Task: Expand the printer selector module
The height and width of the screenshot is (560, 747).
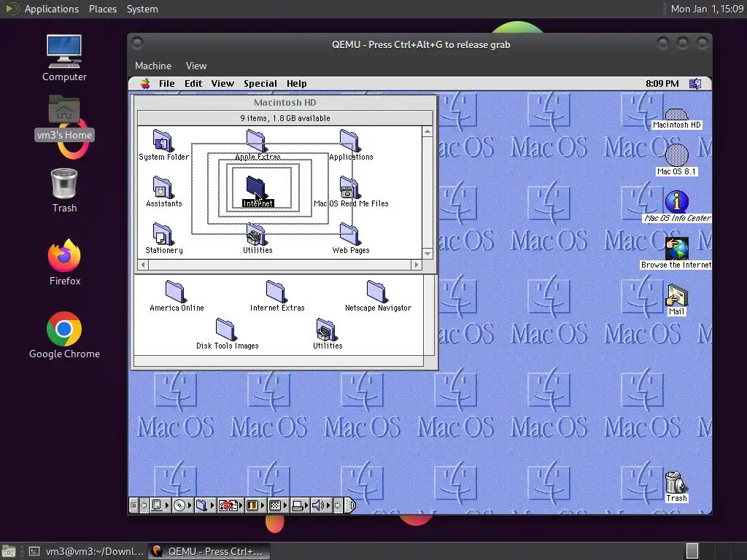Action: pyautogui.click(x=300, y=505)
